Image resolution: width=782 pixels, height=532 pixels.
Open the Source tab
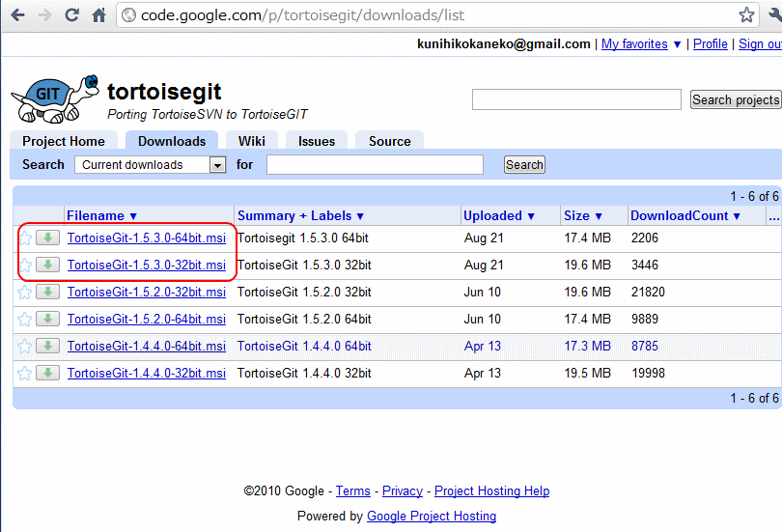pos(389,141)
